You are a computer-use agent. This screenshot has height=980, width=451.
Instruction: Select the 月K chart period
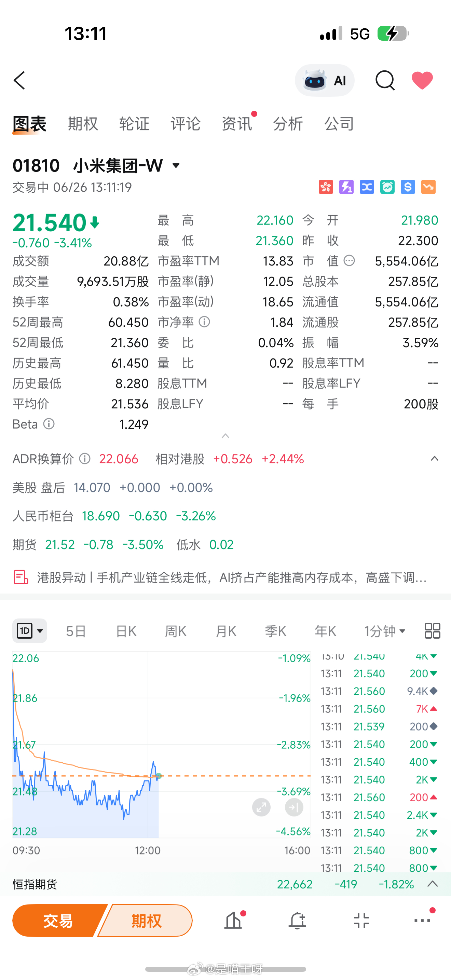click(x=226, y=631)
